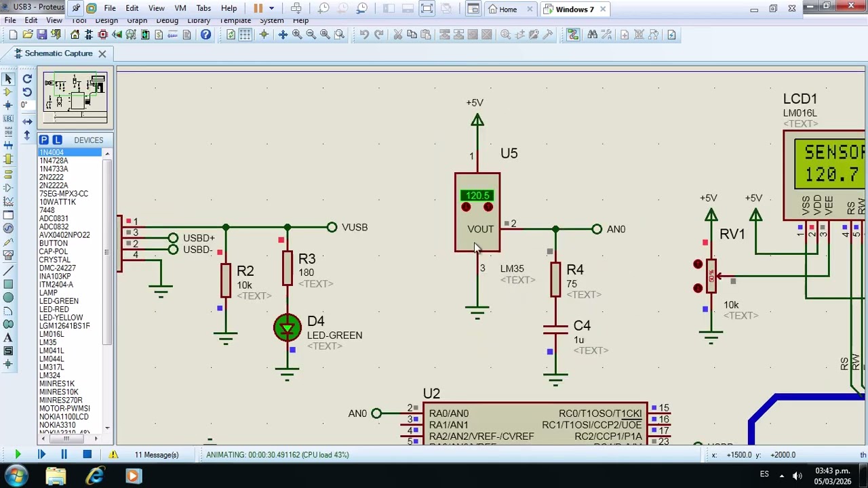Save the project using the floppy icon
This screenshot has height=488, width=868.
pos(42,35)
